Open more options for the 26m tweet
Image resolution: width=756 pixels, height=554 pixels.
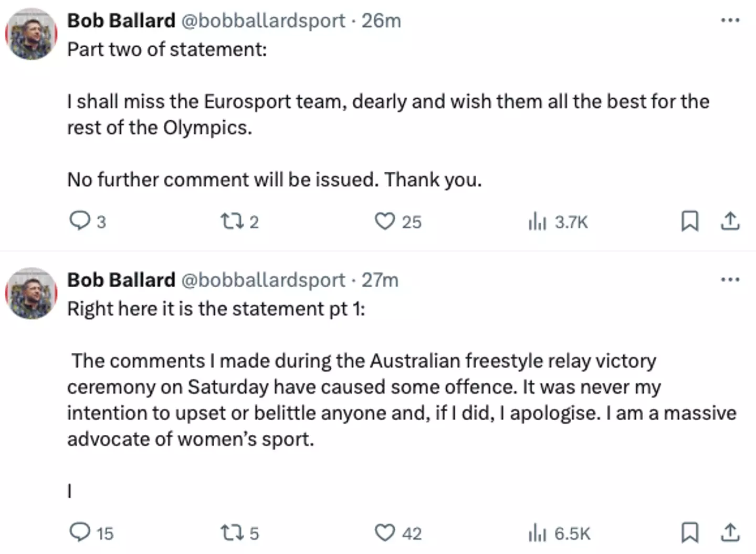tap(730, 20)
